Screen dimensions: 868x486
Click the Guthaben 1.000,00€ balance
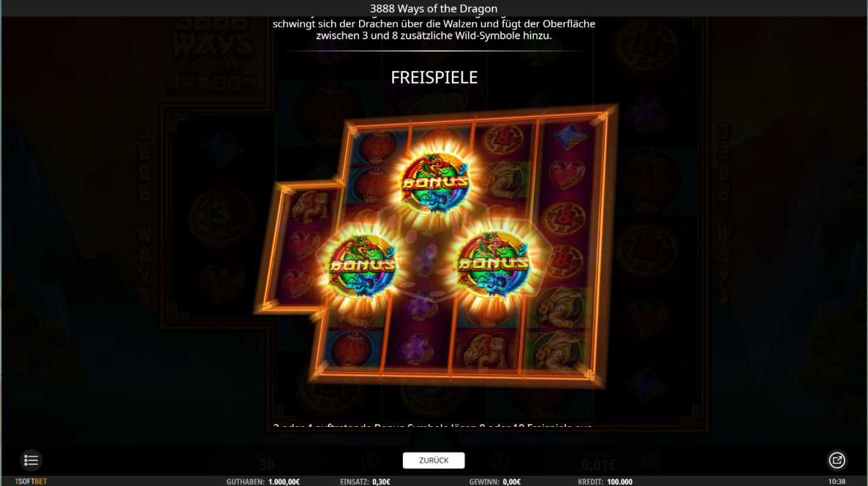coord(262,482)
